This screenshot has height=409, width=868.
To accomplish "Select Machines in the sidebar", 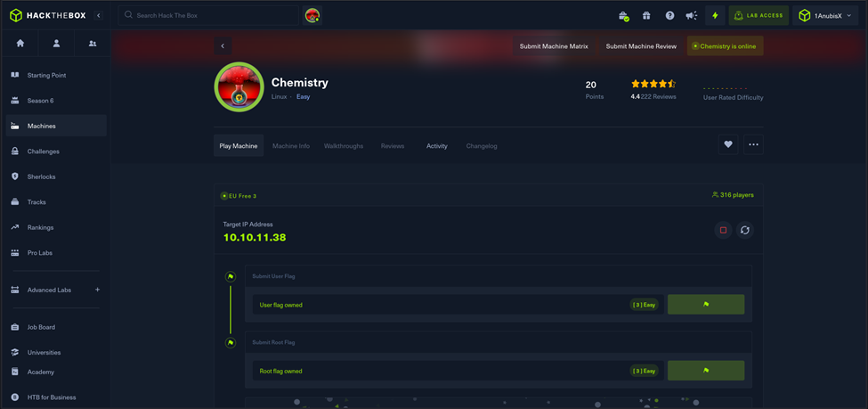I will click(x=56, y=126).
